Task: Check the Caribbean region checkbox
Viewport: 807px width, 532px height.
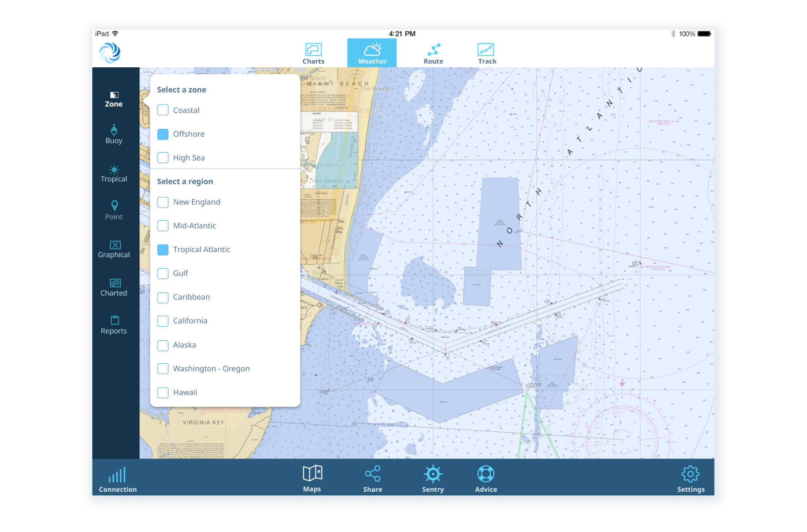Action: [x=163, y=298]
